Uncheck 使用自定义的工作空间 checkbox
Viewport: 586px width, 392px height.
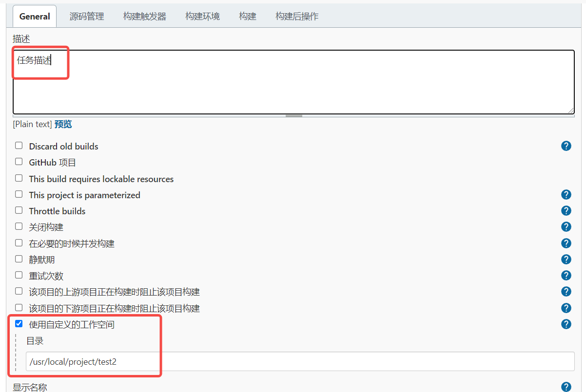(x=19, y=324)
